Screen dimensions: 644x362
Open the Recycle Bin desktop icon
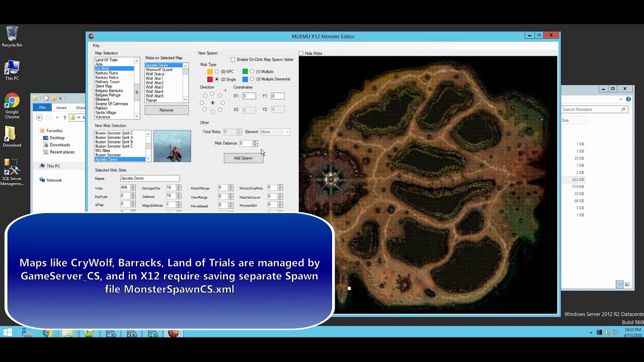[x=12, y=36]
